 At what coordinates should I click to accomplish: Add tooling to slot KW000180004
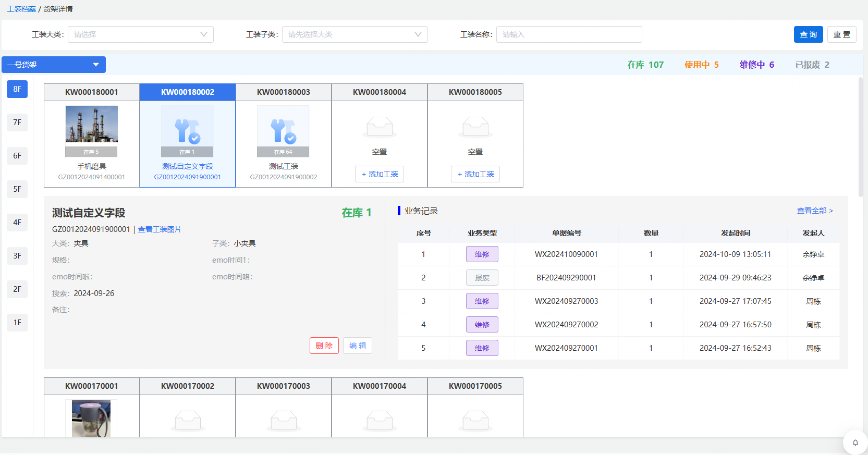pos(380,174)
